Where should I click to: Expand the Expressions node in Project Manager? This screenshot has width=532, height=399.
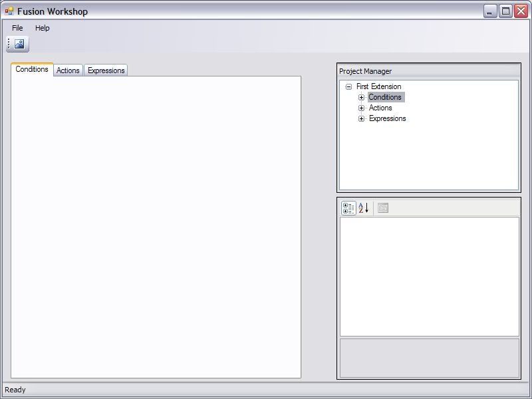coord(362,118)
